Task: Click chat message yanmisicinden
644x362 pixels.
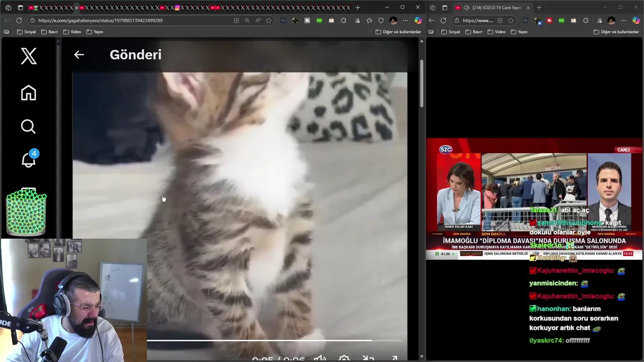Action: coord(553,283)
